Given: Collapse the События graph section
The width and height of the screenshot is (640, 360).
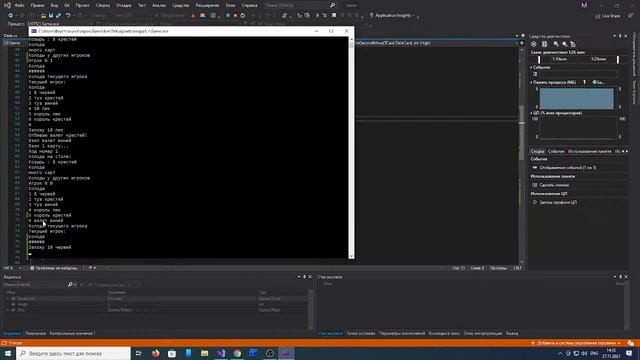Looking at the screenshot, I should coord(531,67).
